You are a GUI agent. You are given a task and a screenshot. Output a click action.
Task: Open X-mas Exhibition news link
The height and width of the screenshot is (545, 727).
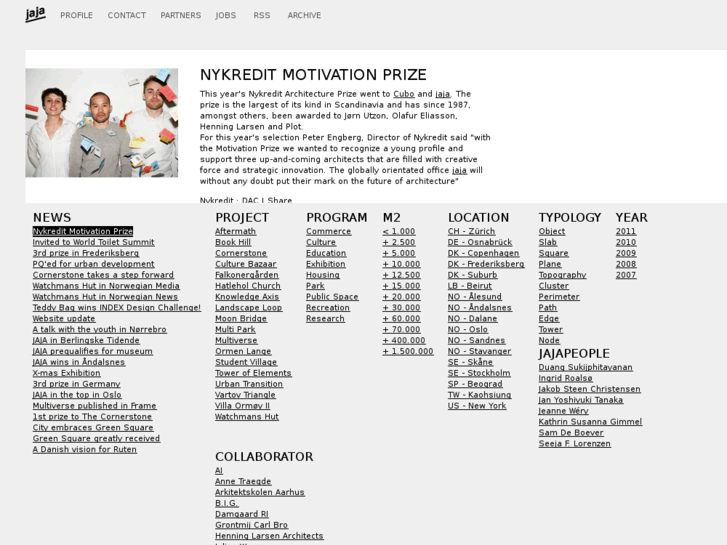66,373
